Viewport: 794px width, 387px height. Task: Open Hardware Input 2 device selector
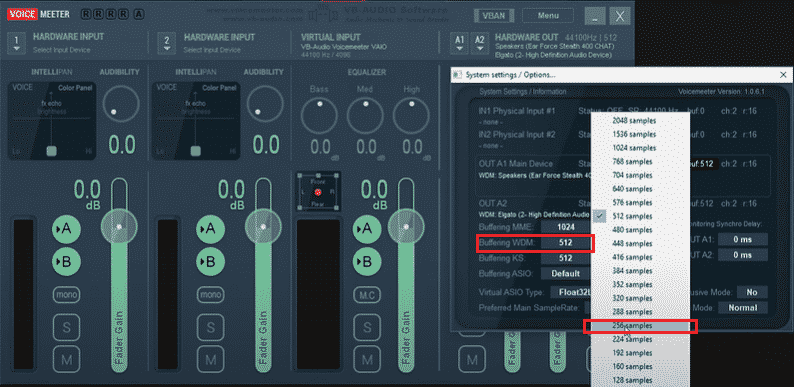166,44
